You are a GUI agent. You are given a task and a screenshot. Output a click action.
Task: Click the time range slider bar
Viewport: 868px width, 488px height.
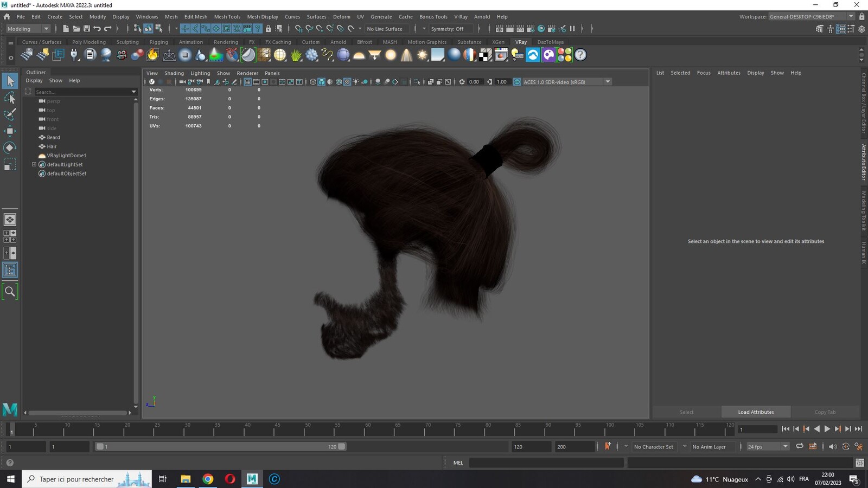pos(221,447)
